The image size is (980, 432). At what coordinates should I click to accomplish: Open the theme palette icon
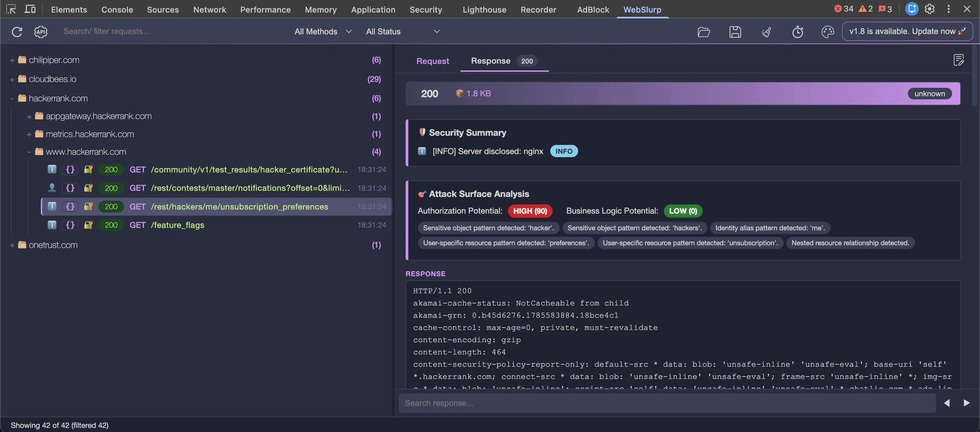(828, 32)
